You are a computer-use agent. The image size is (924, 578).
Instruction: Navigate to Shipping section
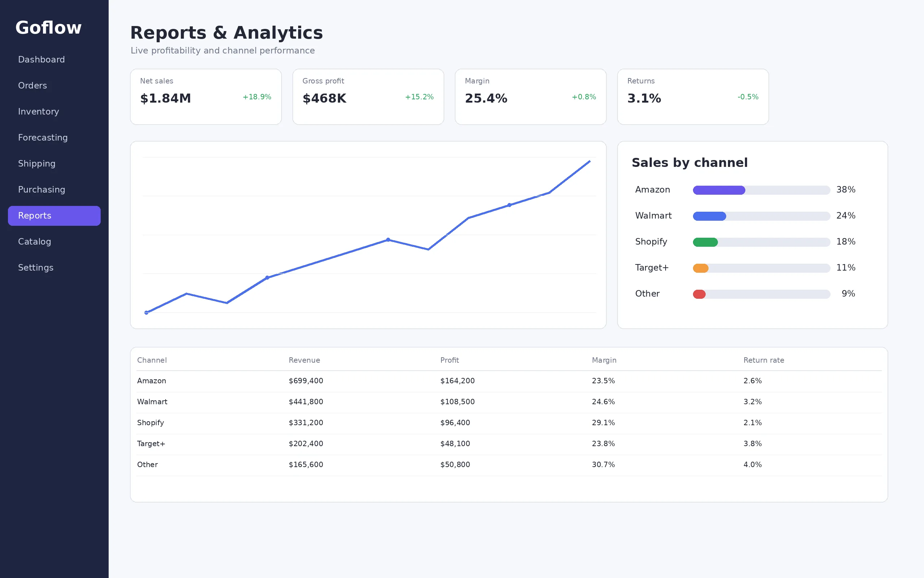(x=54, y=164)
